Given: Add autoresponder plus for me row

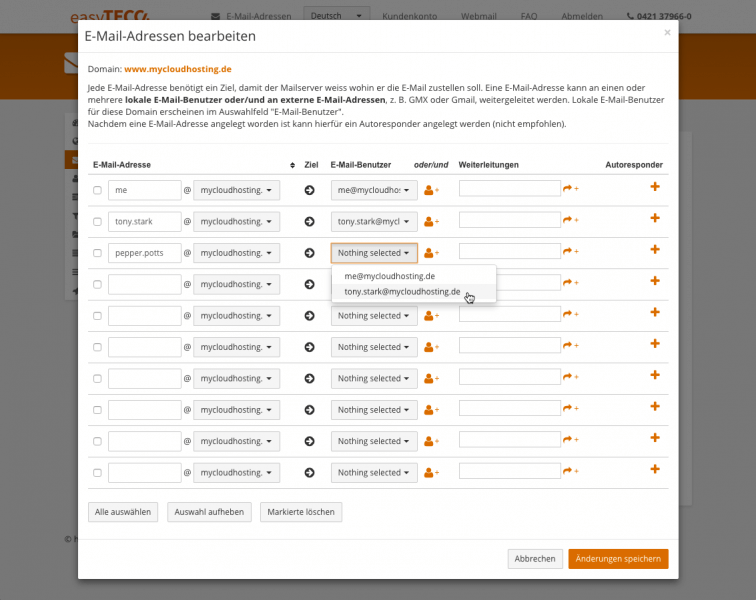Looking at the screenshot, I should point(655,187).
